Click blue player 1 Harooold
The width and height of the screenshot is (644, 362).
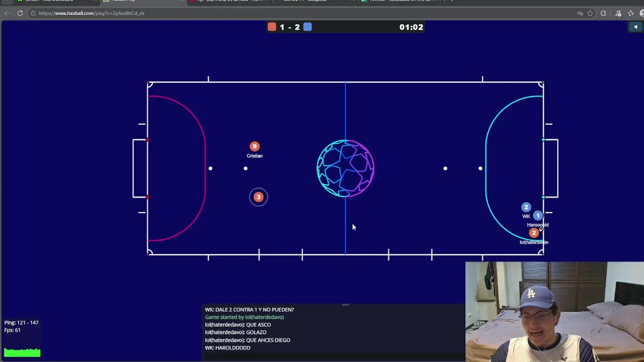click(x=538, y=216)
